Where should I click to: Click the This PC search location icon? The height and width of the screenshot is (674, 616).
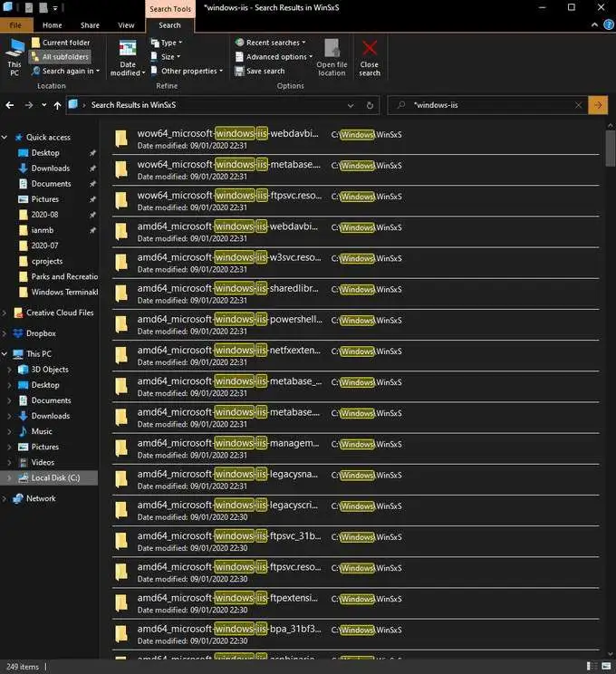[15, 57]
